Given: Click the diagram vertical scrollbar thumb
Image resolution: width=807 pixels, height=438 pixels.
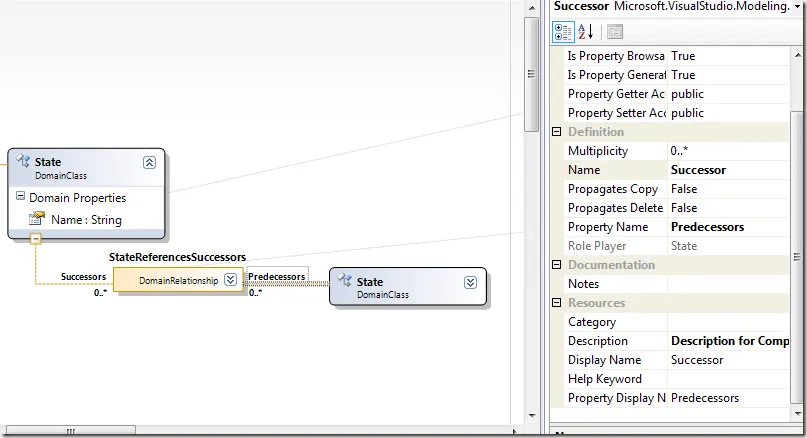Looking at the screenshot, I should coord(531,74).
